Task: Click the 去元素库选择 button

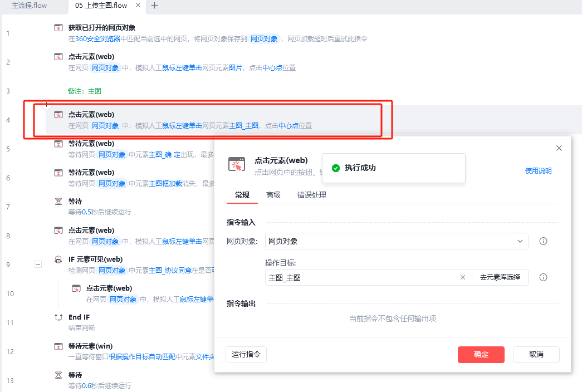Action: (500, 277)
